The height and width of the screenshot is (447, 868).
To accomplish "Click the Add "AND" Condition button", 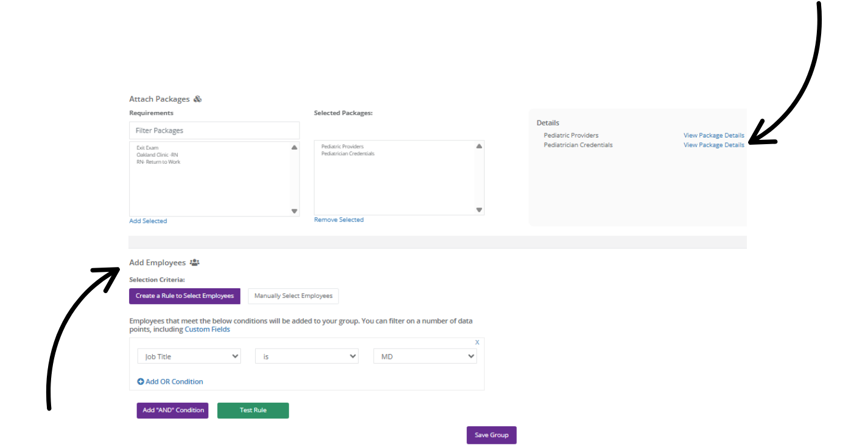I will [x=173, y=411].
